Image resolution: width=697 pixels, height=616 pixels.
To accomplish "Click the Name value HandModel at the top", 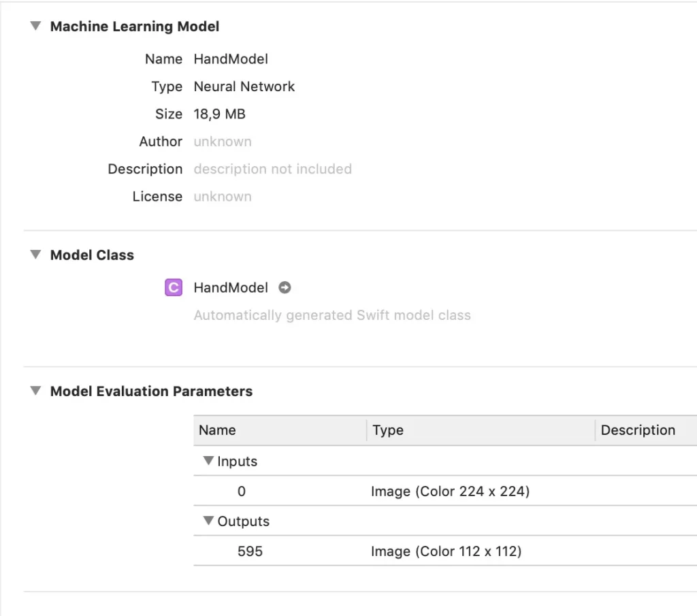I will coord(231,59).
